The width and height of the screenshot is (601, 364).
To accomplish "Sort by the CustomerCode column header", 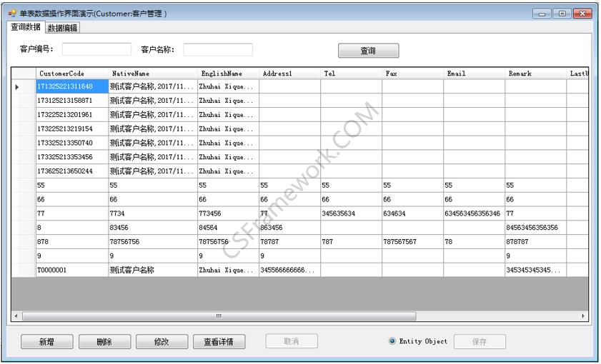I will point(71,74).
